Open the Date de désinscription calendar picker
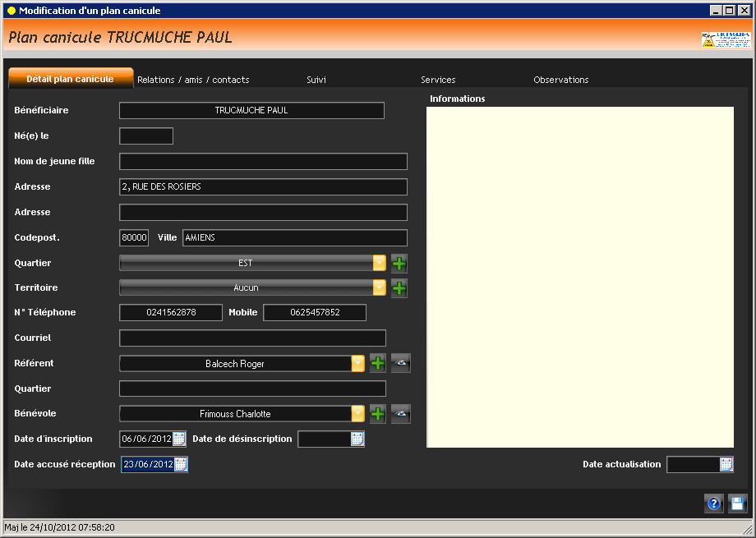The width and height of the screenshot is (756, 538). (x=357, y=439)
